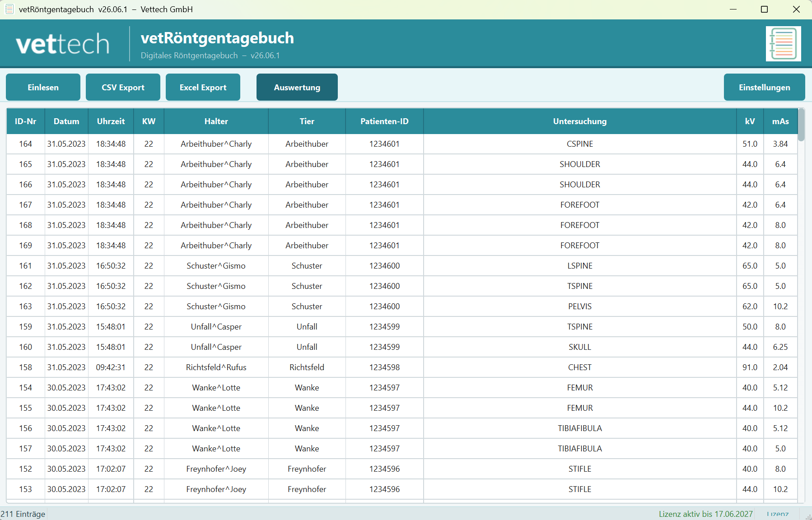Select row 166 ID cell
The image size is (812, 520).
pyautogui.click(x=26, y=185)
